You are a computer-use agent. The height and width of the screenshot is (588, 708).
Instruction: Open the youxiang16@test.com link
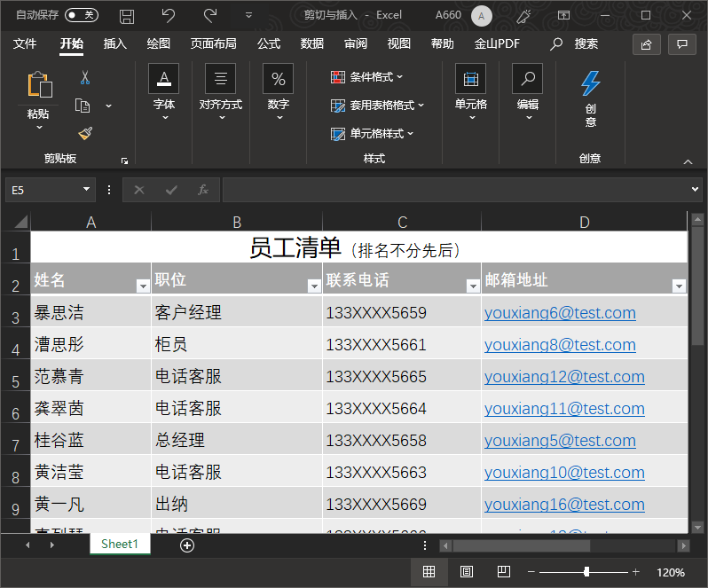click(x=564, y=505)
